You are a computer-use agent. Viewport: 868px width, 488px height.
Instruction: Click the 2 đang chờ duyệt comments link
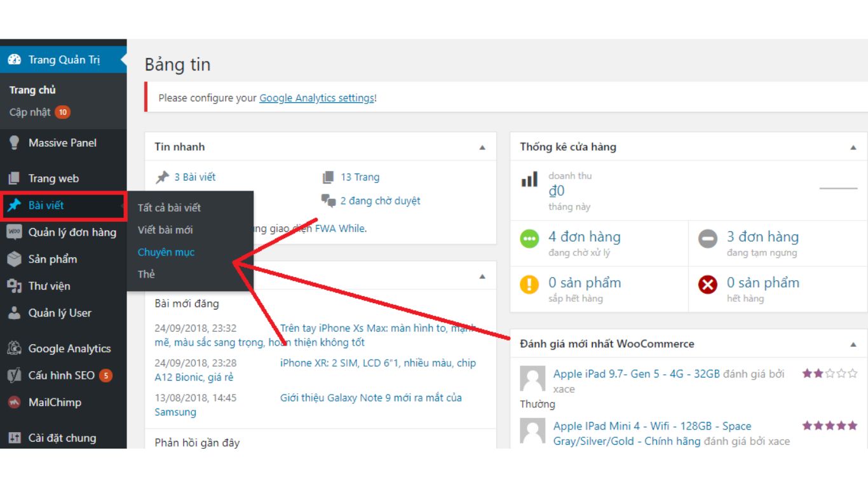coord(380,201)
